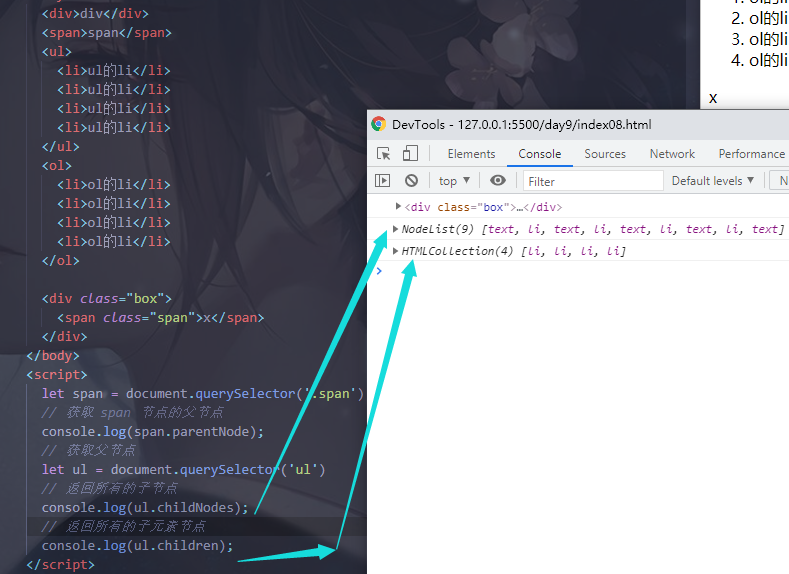Click the <span class="span">x</span> code line
789x574 pixels.
coord(161,318)
